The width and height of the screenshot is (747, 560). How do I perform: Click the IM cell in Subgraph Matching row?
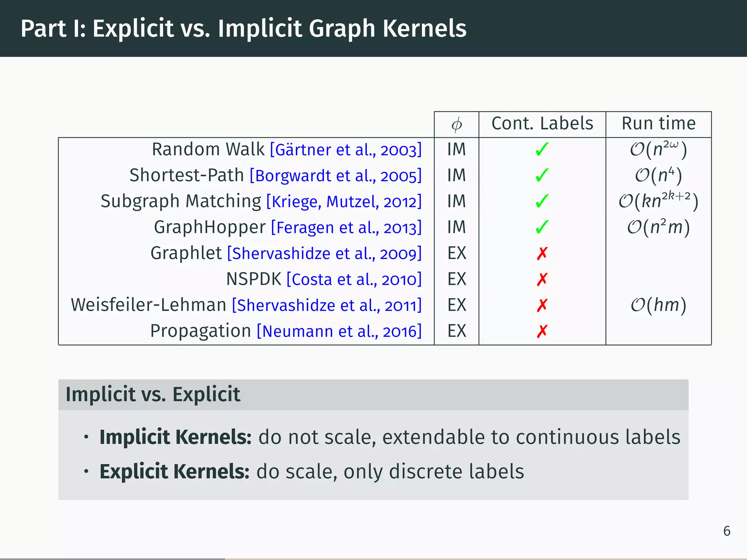pos(457,201)
